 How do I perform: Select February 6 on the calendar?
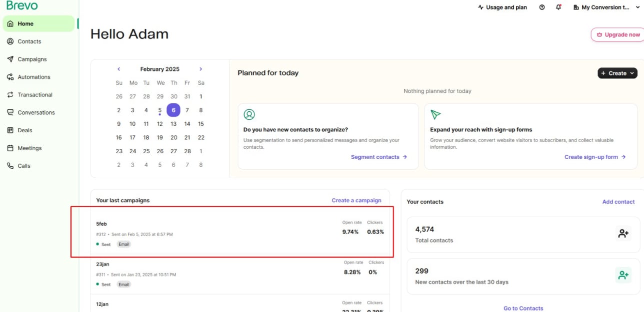coord(173,110)
